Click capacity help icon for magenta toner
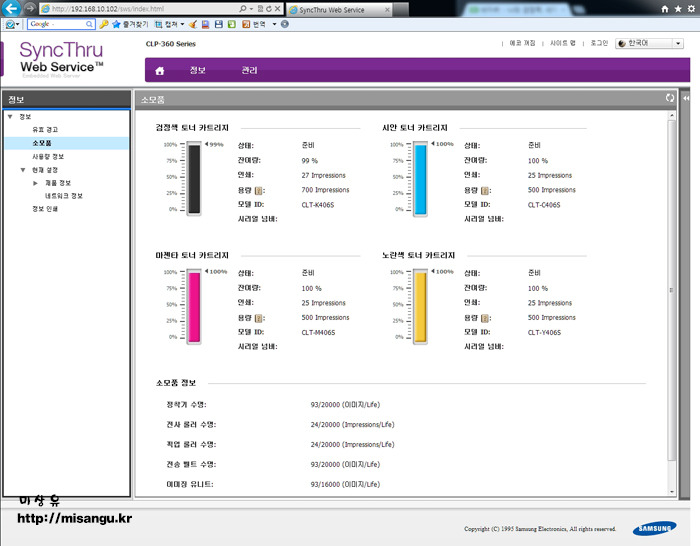 258,318
